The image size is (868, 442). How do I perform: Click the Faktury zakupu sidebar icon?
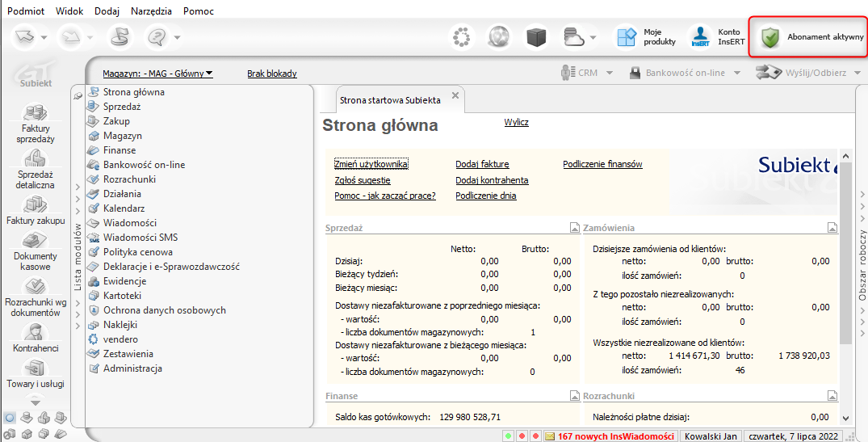click(x=34, y=204)
